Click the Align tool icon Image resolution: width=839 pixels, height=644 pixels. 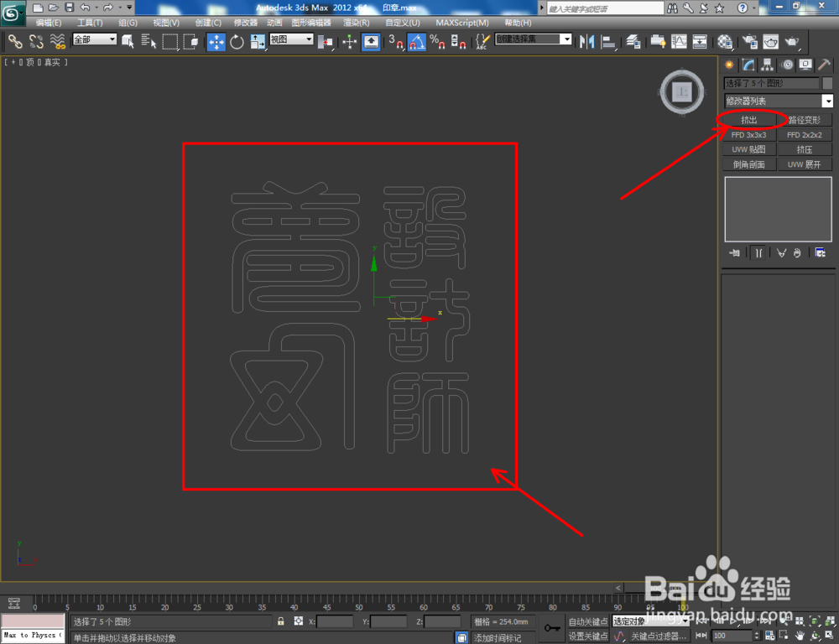(608, 42)
